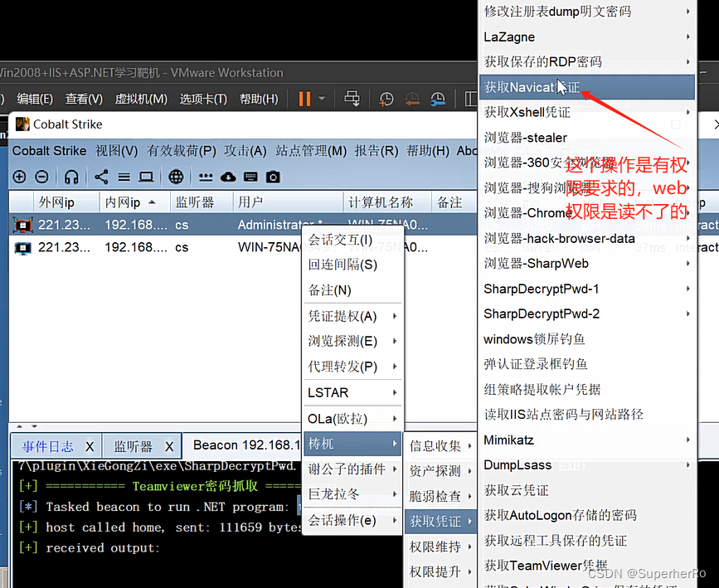Click the new connection plus icon
This screenshot has height=588, width=719.
pyautogui.click(x=19, y=177)
